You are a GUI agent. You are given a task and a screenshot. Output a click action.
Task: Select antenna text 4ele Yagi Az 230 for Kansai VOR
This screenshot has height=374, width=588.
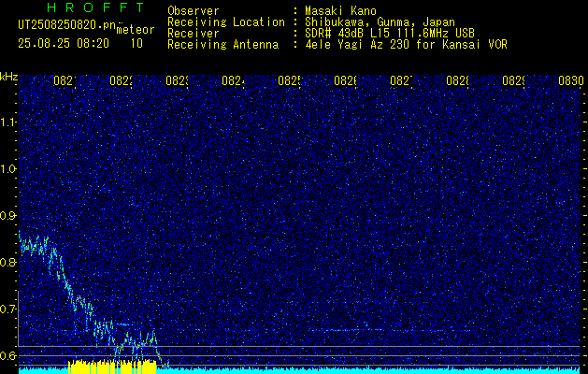(x=406, y=45)
